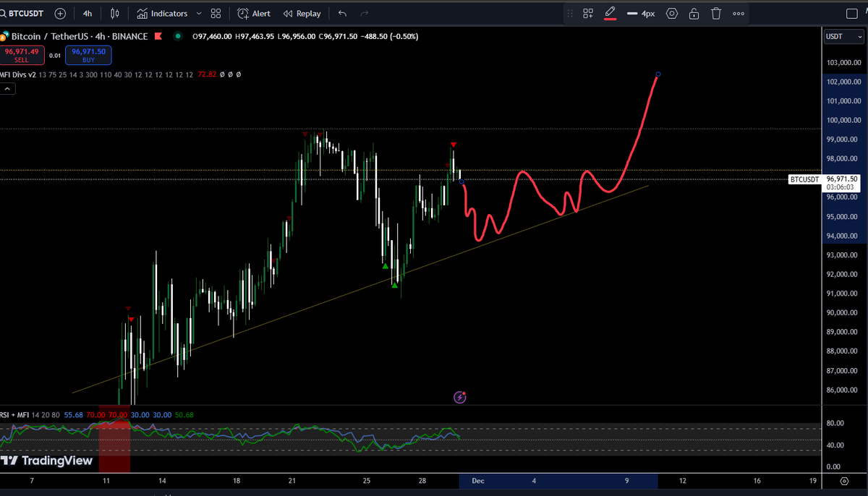Open indicator templates grid icon
The image size is (868, 496).
[216, 13]
